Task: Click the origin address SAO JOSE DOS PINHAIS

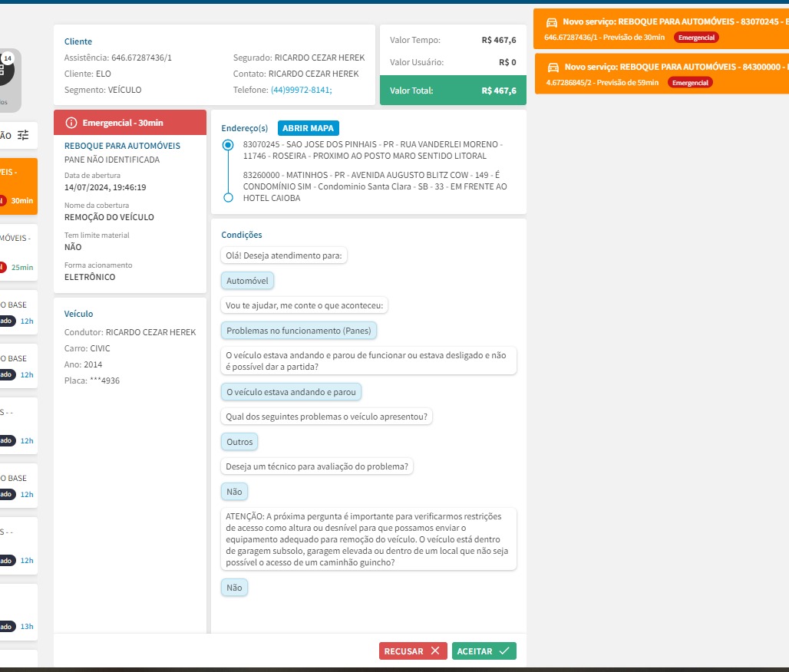Action: [373, 150]
